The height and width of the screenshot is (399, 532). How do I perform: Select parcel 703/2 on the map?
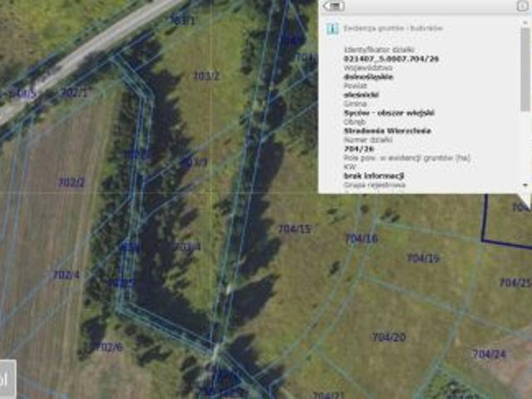[205, 76]
